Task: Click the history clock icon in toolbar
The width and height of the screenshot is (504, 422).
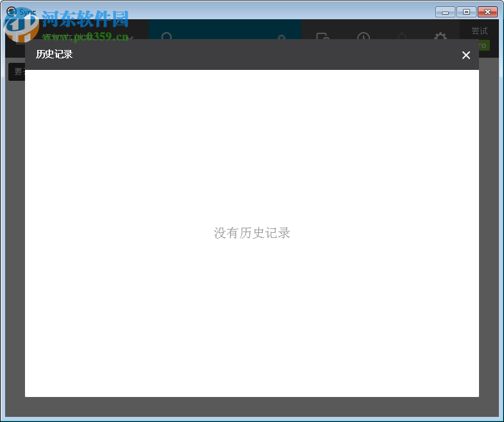Action: tap(364, 36)
